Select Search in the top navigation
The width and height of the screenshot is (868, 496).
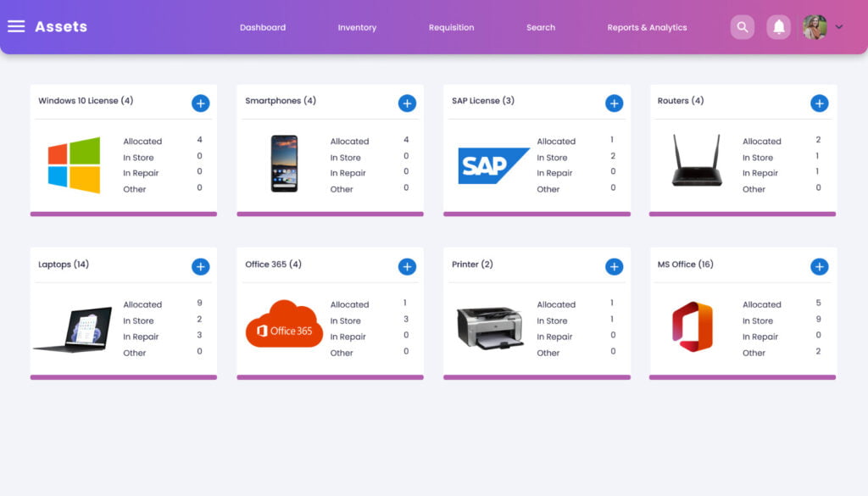[x=541, y=27]
